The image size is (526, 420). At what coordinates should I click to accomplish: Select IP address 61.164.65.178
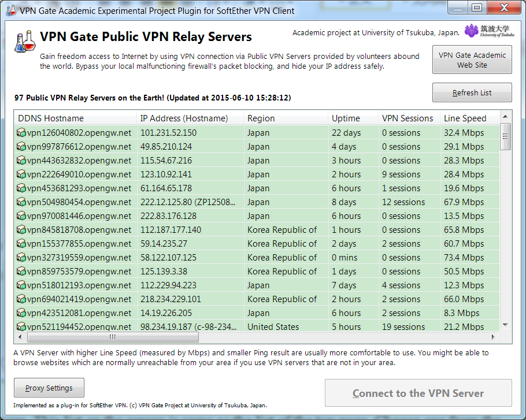(166, 188)
